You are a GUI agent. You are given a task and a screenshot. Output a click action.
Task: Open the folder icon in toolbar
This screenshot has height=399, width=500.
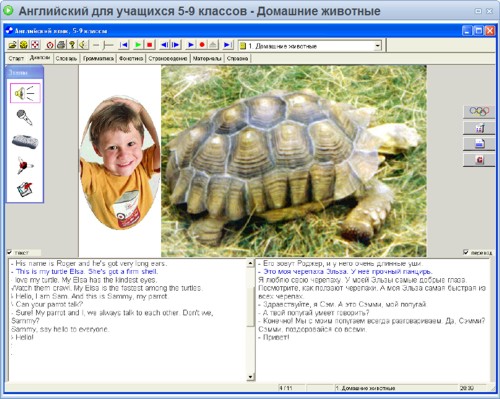click(13, 45)
